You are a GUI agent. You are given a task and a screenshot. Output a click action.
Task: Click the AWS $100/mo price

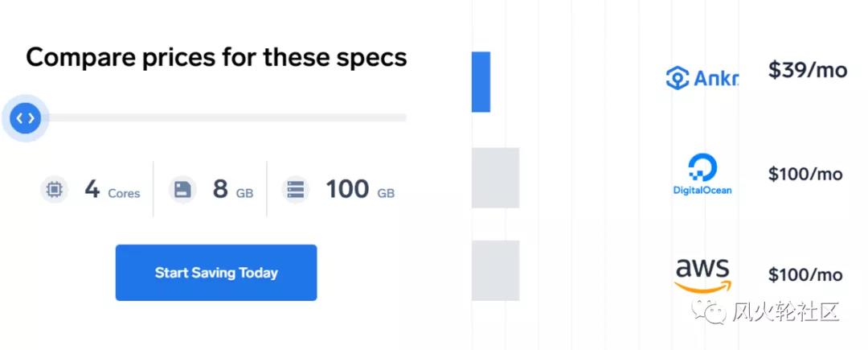pyautogui.click(x=805, y=275)
